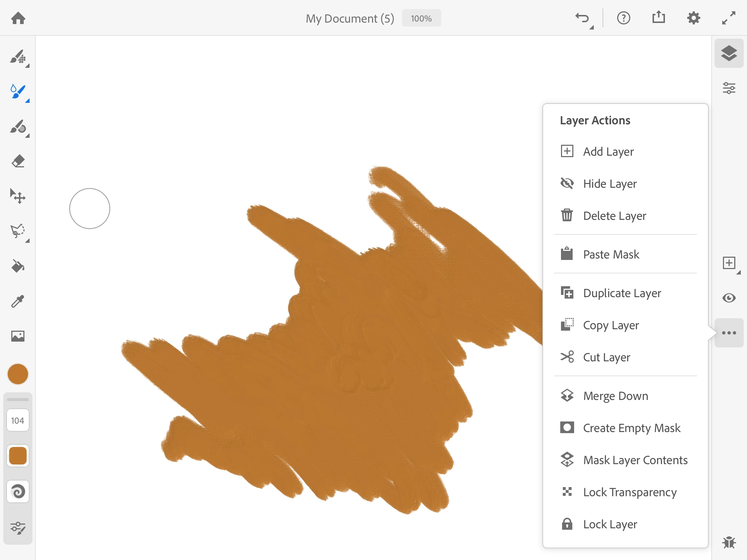Open the Place Image tool
The height and width of the screenshot is (560, 747).
(18, 336)
